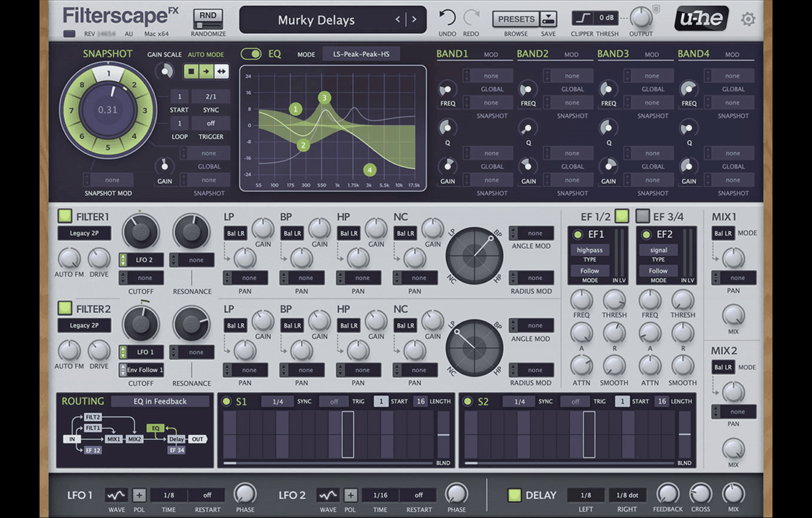Select the forward arrow auto mode
The width and height of the screenshot is (812, 518).
click(x=205, y=71)
